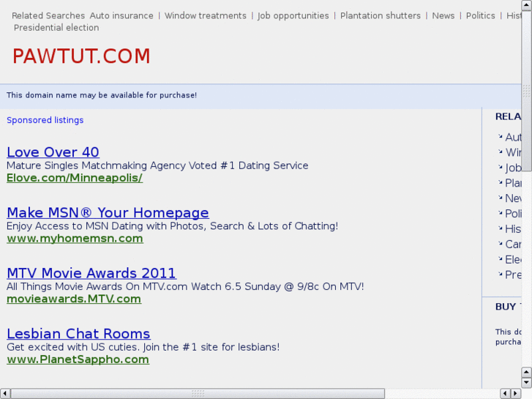Screen dimensions: 532x399
Task: Click sidebar link starting with Poli
Action: pos(513,214)
